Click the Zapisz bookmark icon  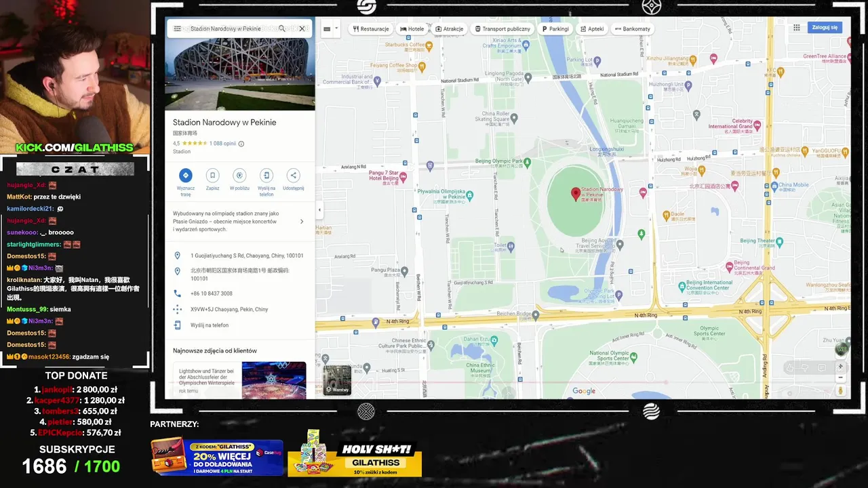pos(212,175)
